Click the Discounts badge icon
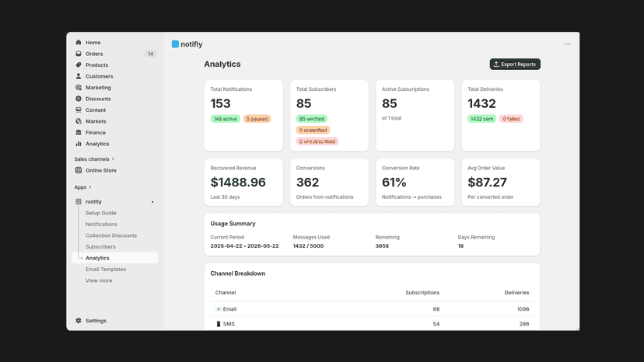 point(79,99)
